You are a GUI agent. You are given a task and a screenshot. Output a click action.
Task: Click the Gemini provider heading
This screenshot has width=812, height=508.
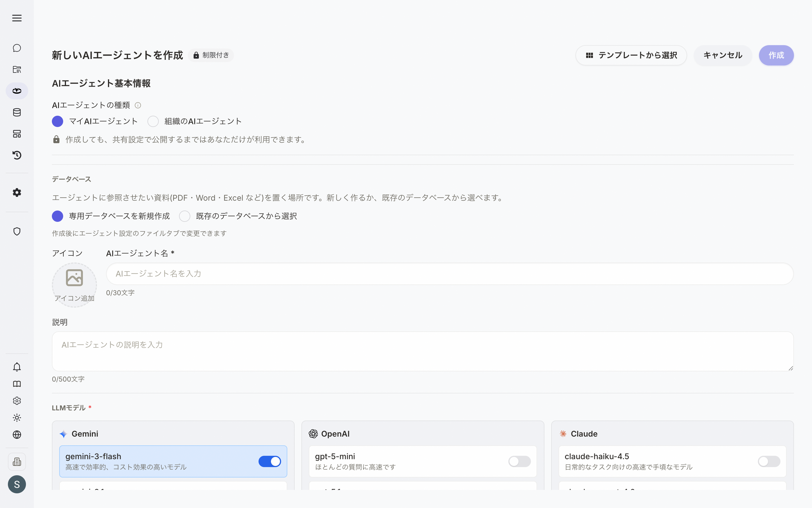tap(79, 434)
